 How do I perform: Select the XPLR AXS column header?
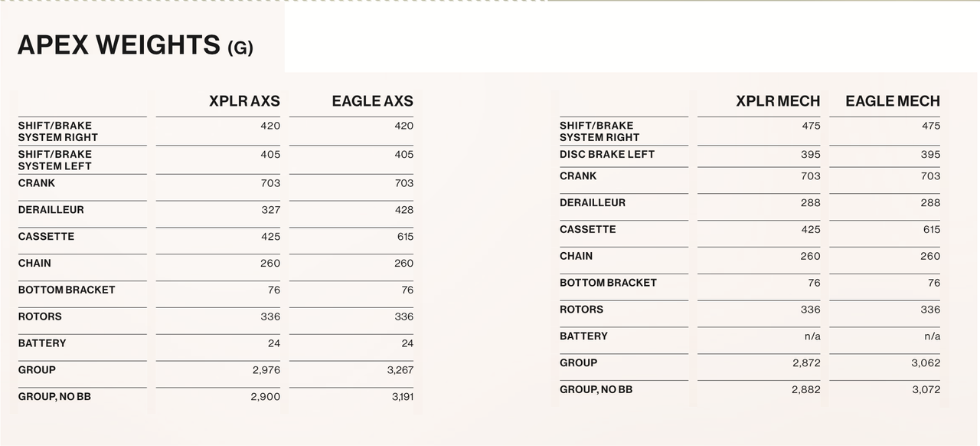click(x=244, y=101)
